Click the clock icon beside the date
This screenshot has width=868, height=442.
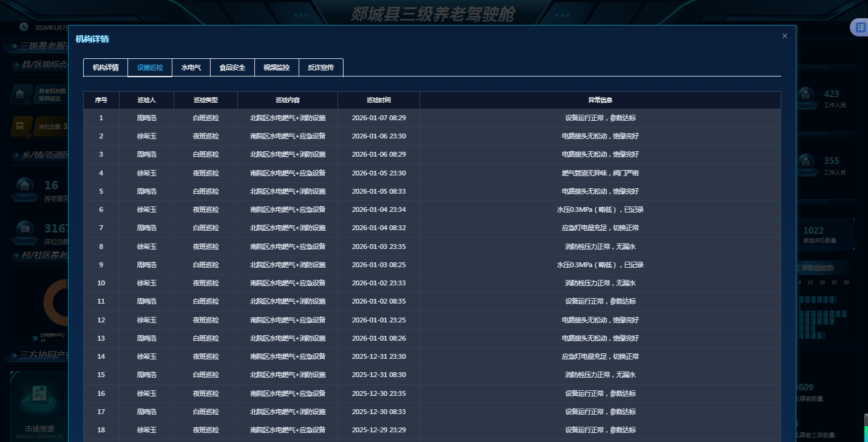tap(24, 27)
